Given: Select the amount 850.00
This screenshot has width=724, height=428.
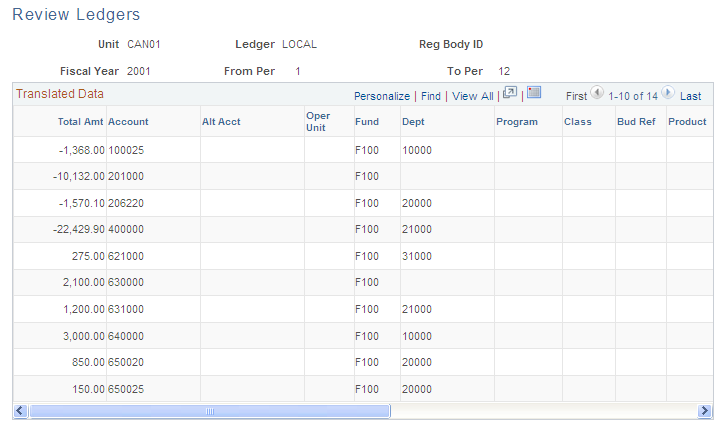Looking at the screenshot, I should tap(88, 362).
